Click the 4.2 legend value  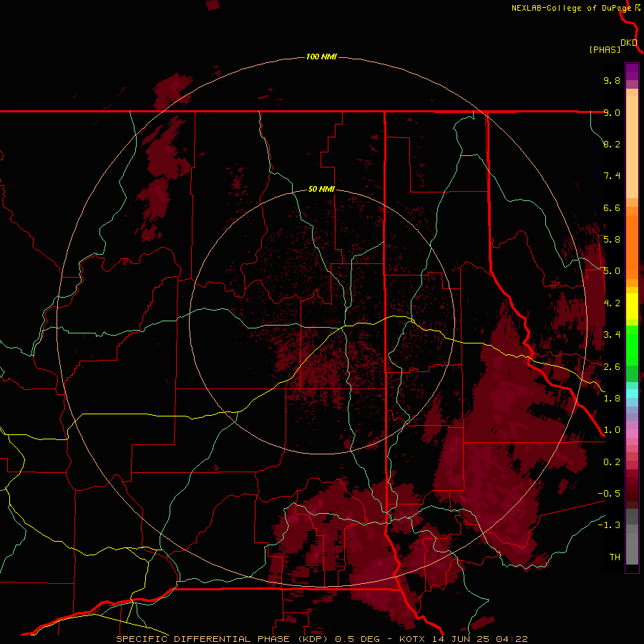pyautogui.click(x=612, y=303)
